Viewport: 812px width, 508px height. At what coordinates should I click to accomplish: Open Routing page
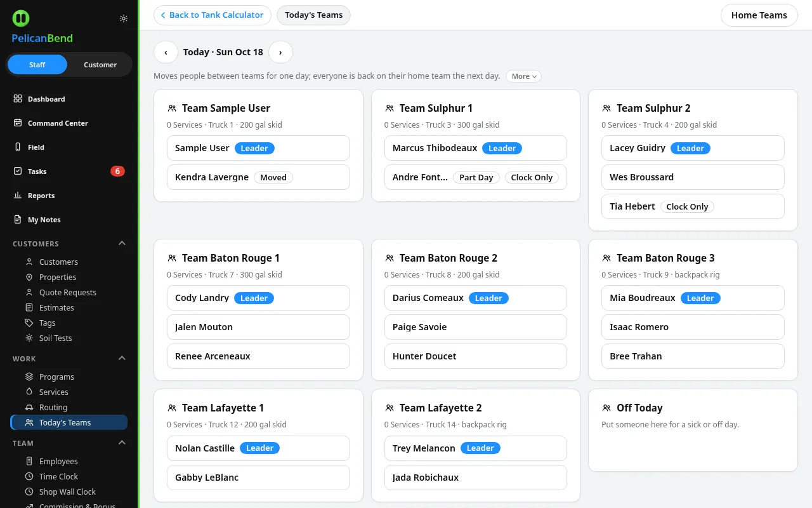coord(69,407)
